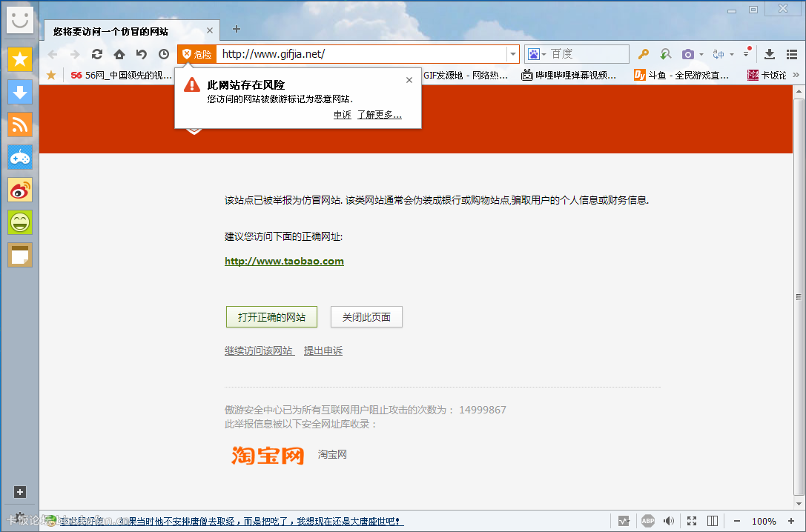
Task: Click the system monitor status bar icon
Action: (624, 521)
